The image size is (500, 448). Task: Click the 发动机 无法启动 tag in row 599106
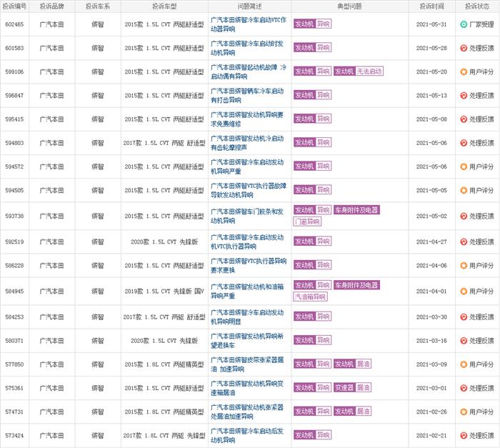[x=359, y=71]
